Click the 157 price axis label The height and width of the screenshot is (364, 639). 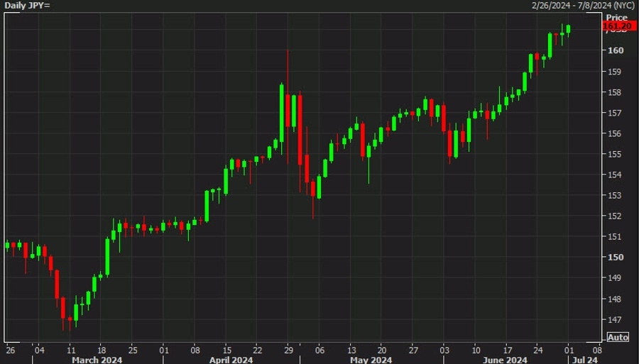[x=614, y=113]
